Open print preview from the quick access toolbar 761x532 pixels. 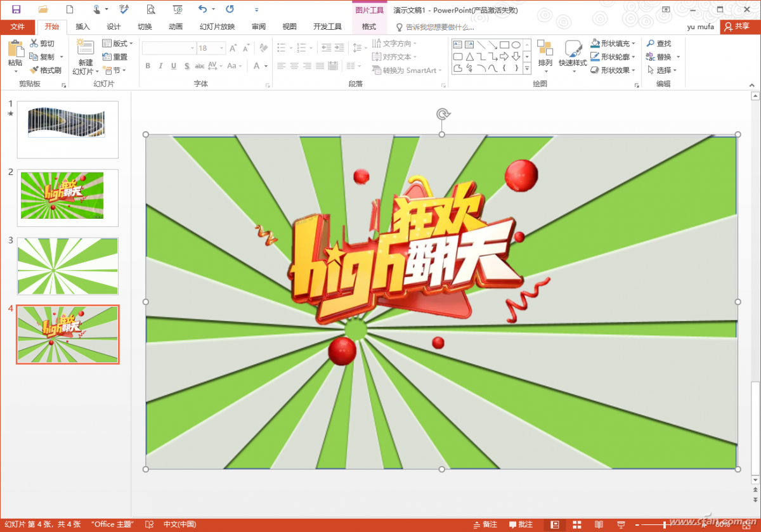(x=151, y=10)
